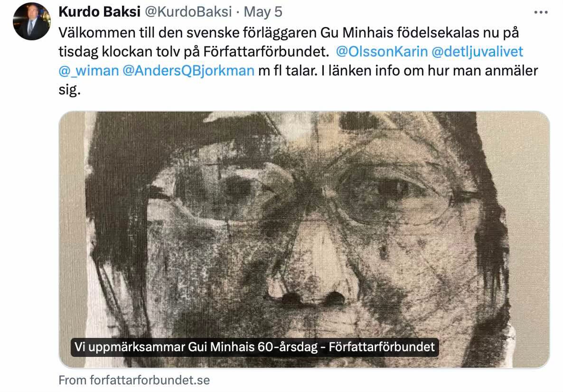The width and height of the screenshot is (563, 392).
Task: Click the @OlssonKarin mention
Action: [x=382, y=52]
